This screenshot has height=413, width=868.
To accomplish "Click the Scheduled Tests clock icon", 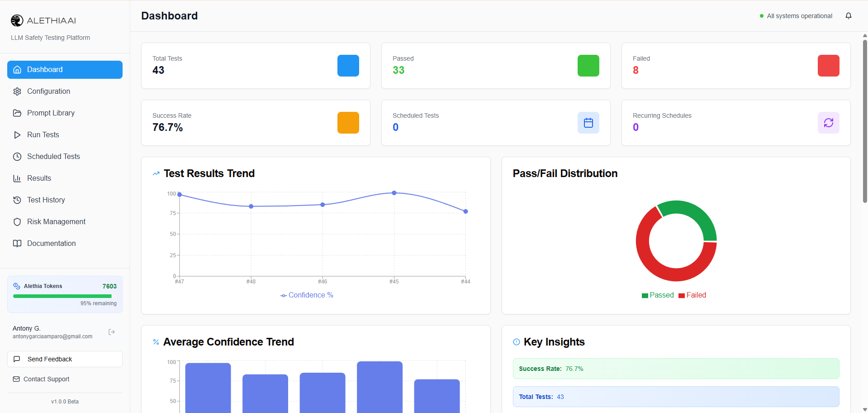I will point(17,156).
